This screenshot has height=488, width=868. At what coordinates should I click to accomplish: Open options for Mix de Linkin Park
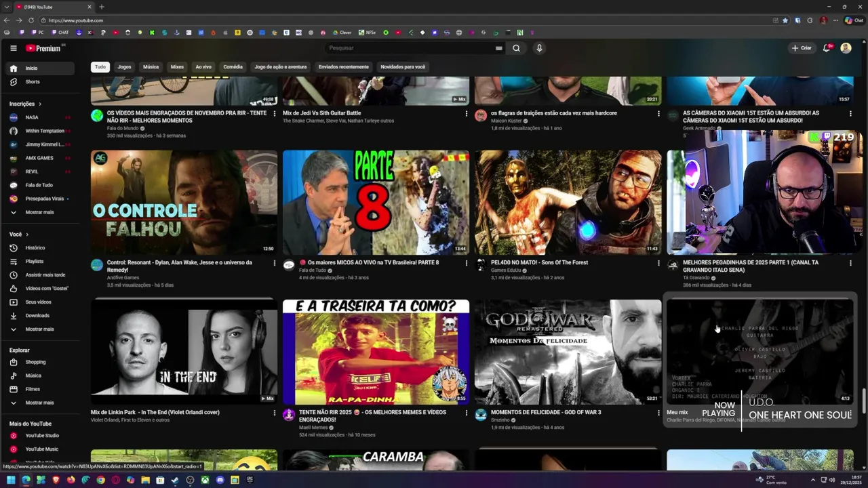point(275,413)
